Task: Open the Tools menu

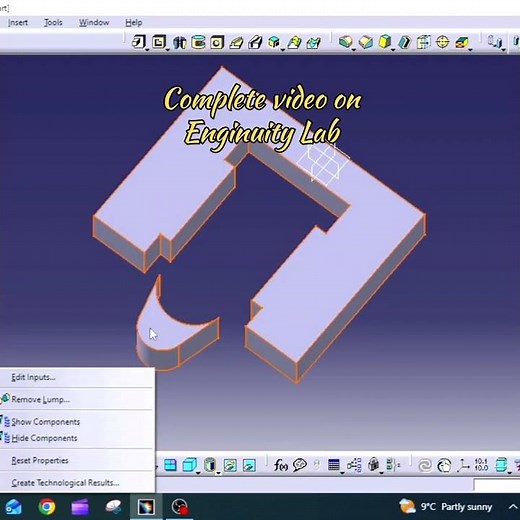Action: pos(53,23)
